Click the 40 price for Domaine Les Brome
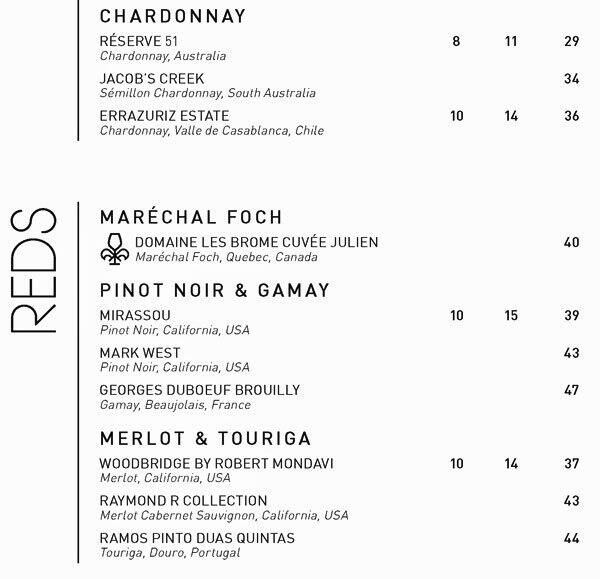 click(571, 243)
